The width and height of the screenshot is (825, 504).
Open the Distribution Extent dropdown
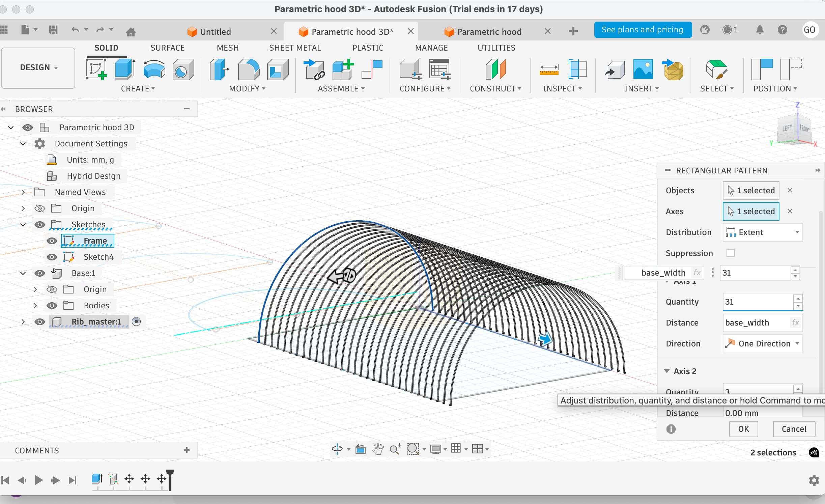pos(762,232)
